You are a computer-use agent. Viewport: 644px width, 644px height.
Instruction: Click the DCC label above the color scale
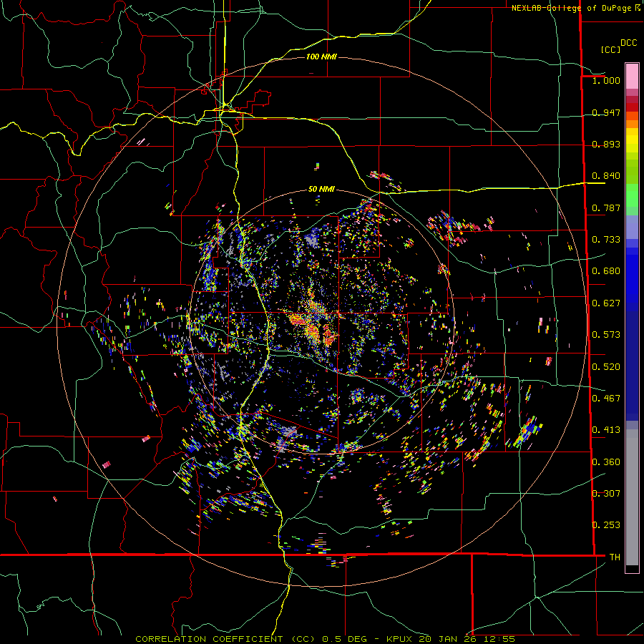629,43
